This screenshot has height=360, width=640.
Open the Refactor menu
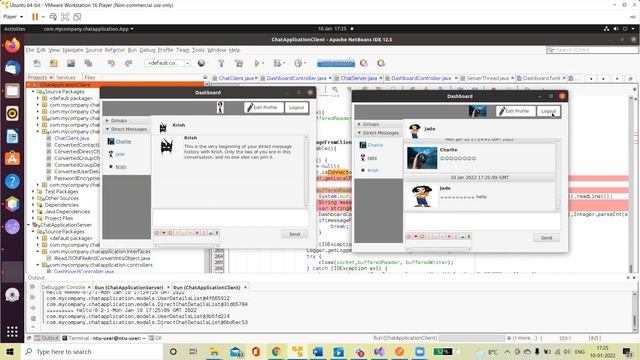pyautogui.click(x=115, y=50)
